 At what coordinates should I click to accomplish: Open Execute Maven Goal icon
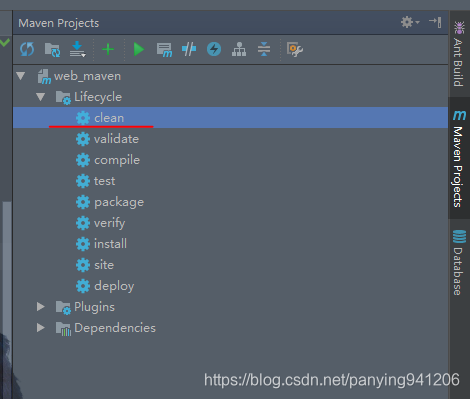coord(164,50)
